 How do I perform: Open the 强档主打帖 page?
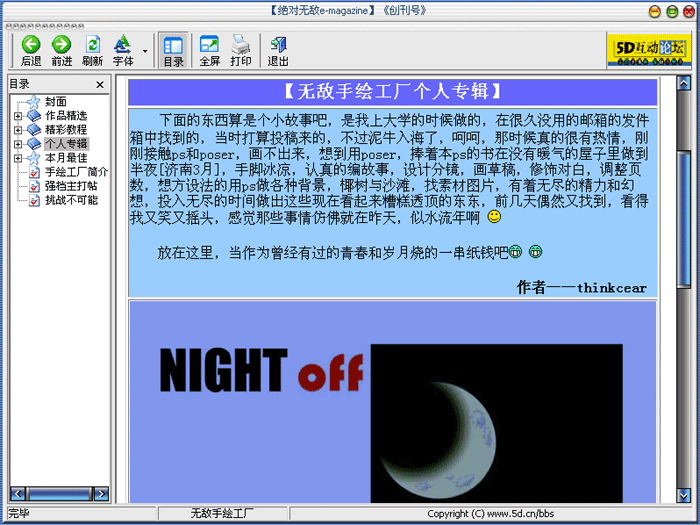(x=71, y=186)
